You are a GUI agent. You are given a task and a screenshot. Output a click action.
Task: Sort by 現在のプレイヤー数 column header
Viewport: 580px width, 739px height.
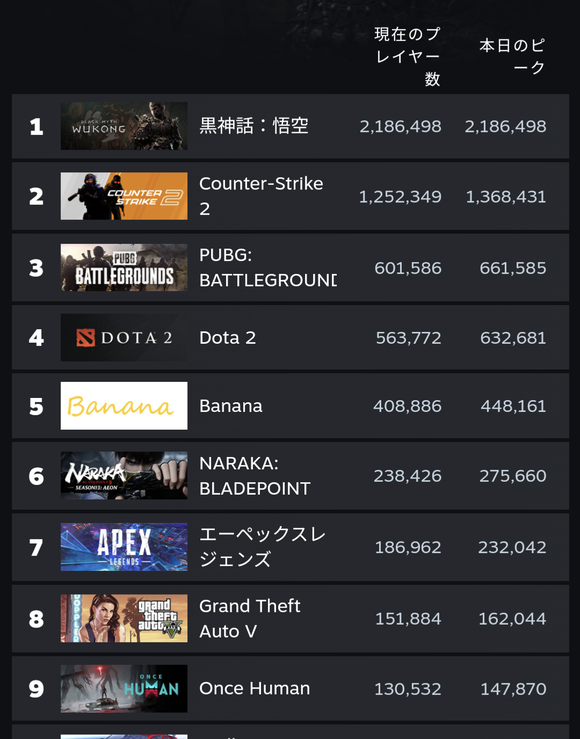pos(408,56)
